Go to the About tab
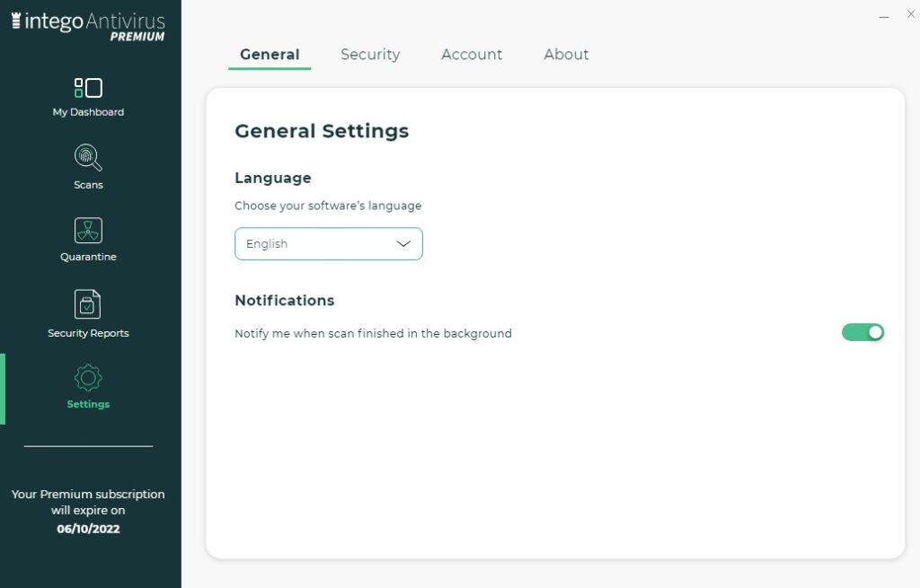 566,55
